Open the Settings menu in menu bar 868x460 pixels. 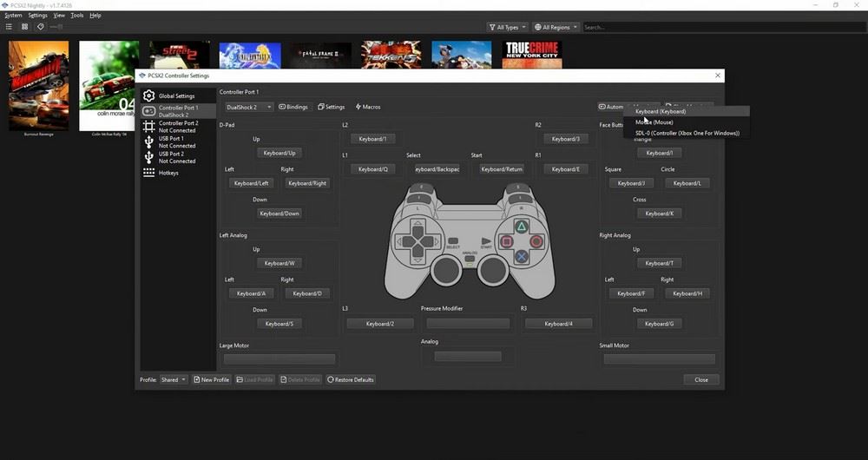click(x=37, y=16)
